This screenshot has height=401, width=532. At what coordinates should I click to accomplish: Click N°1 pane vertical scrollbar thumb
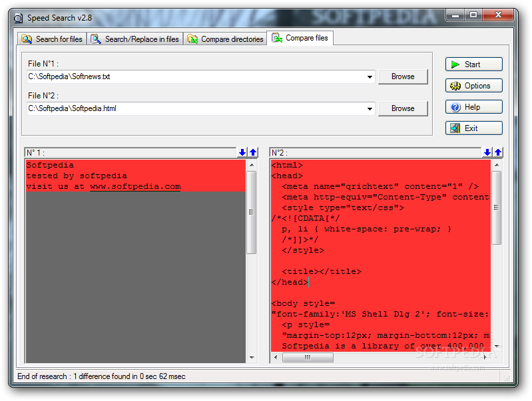coord(252,212)
